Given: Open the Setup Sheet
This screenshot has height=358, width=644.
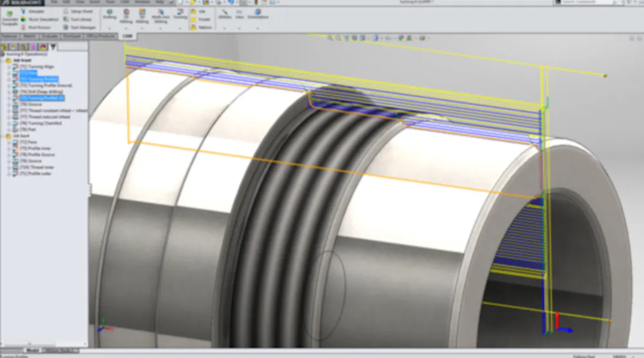Looking at the screenshot, I should (x=78, y=12).
